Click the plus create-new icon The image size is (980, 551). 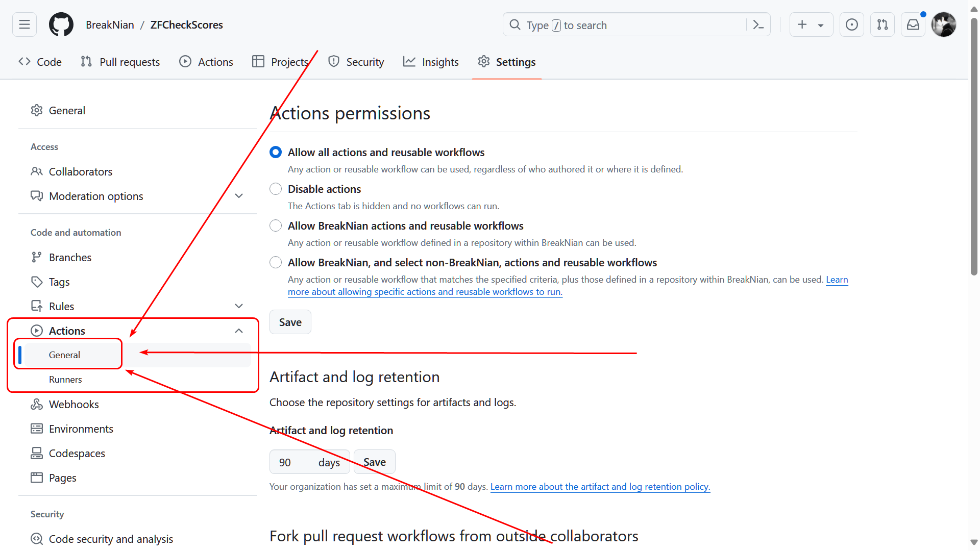click(x=802, y=24)
